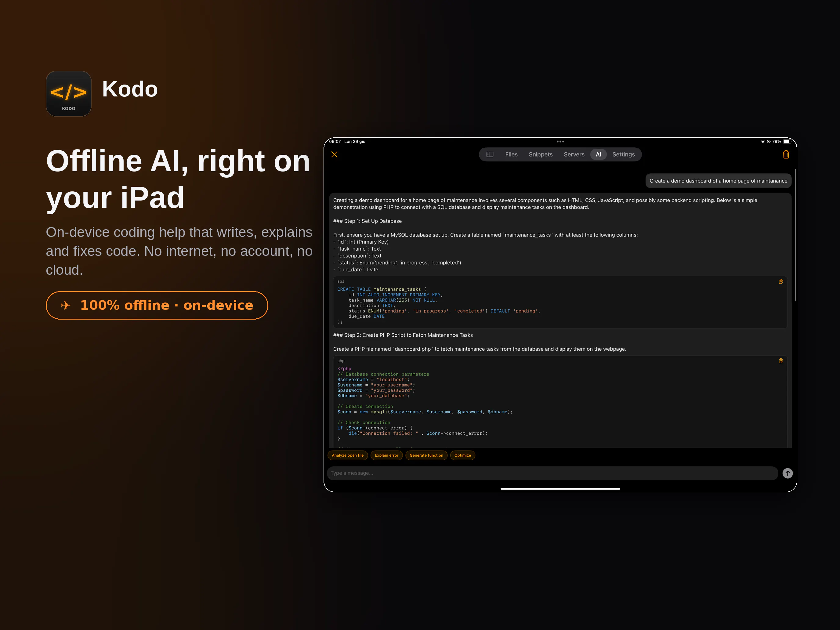The height and width of the screenshot is (630, 840).
Task: Tap the Analyze open file chip
Action: click(347, 455)
